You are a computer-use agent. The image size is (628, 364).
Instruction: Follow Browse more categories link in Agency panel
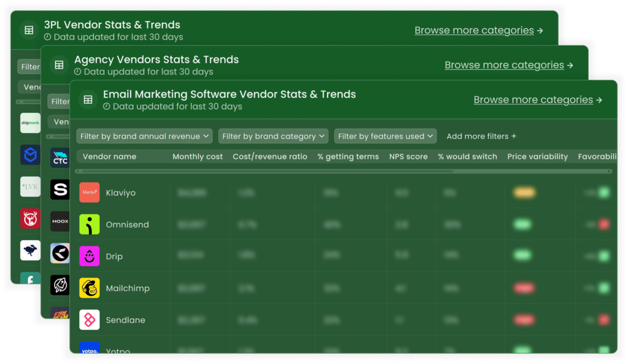point(508,65)
